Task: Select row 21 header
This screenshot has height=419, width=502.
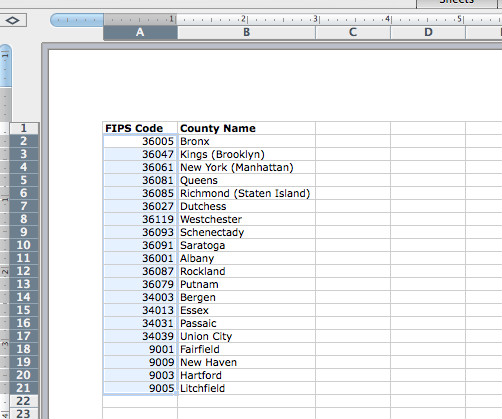Action: (24, 388)
